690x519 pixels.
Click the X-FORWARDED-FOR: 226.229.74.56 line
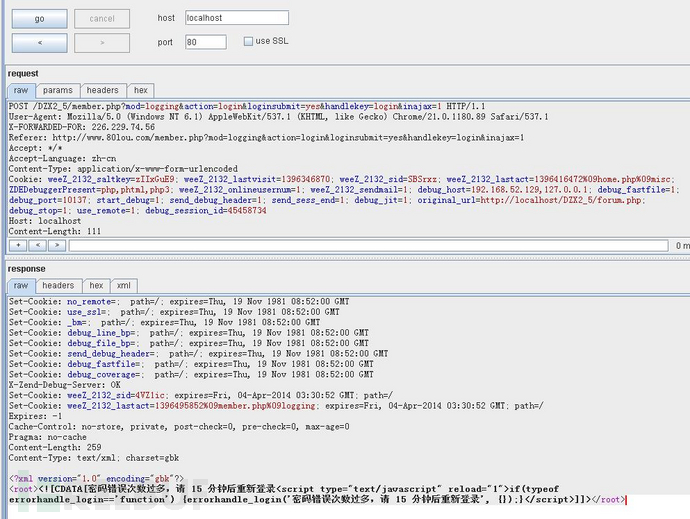point(82,127)
